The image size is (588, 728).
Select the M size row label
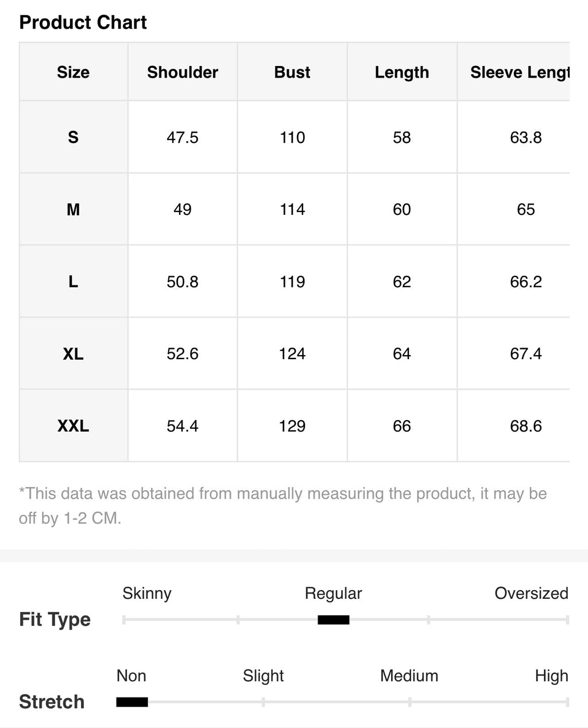[73, 209]
